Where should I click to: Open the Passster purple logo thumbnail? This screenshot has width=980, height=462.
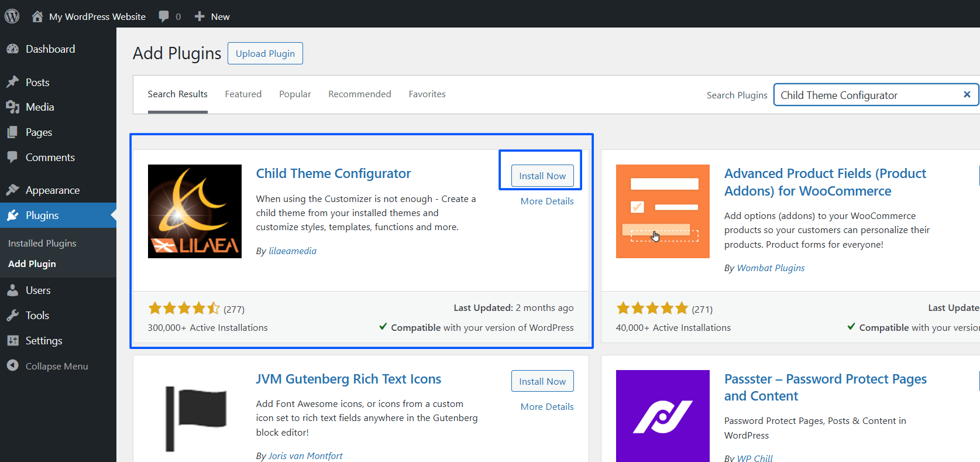point(663,416)
